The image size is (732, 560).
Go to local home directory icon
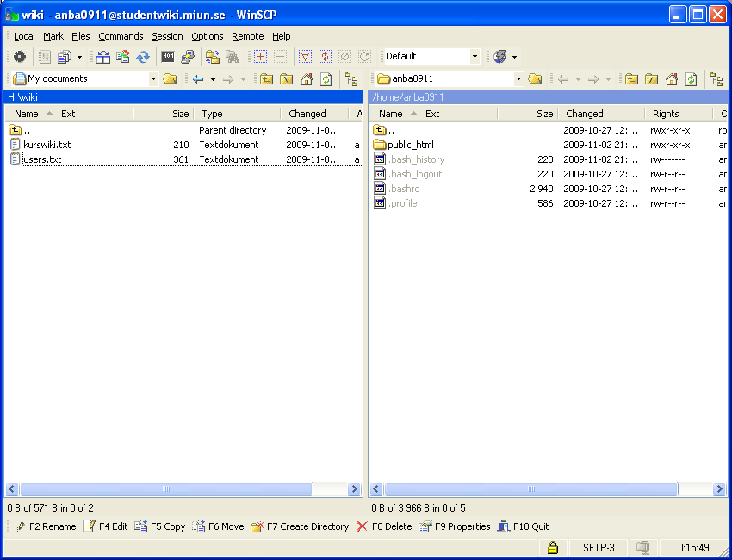point(307,79)
